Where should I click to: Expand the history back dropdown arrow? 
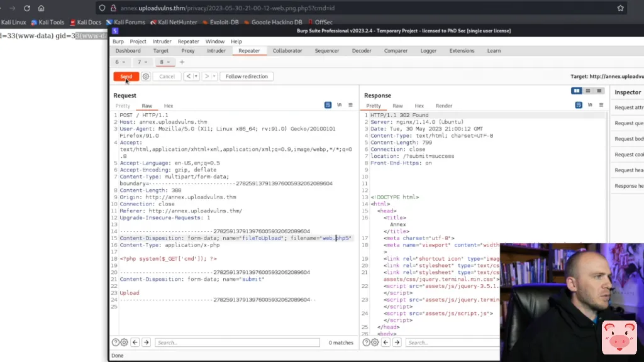tap(196, 77)
